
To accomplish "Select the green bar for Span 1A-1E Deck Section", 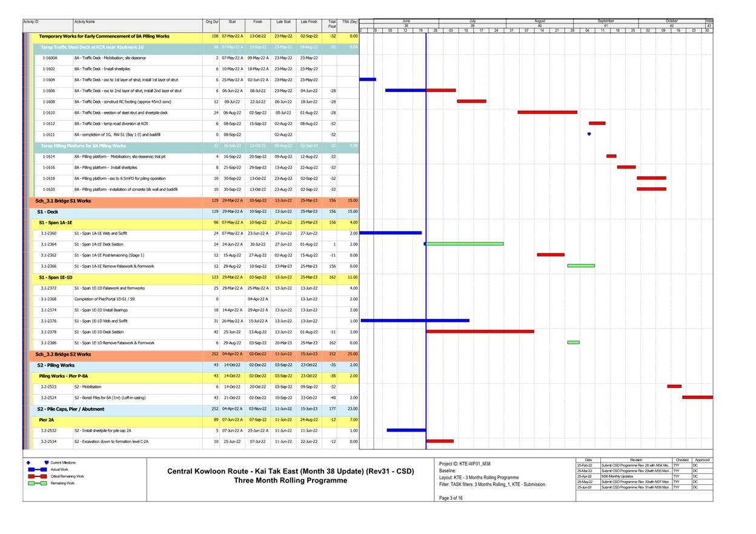I will pos(465,244).
